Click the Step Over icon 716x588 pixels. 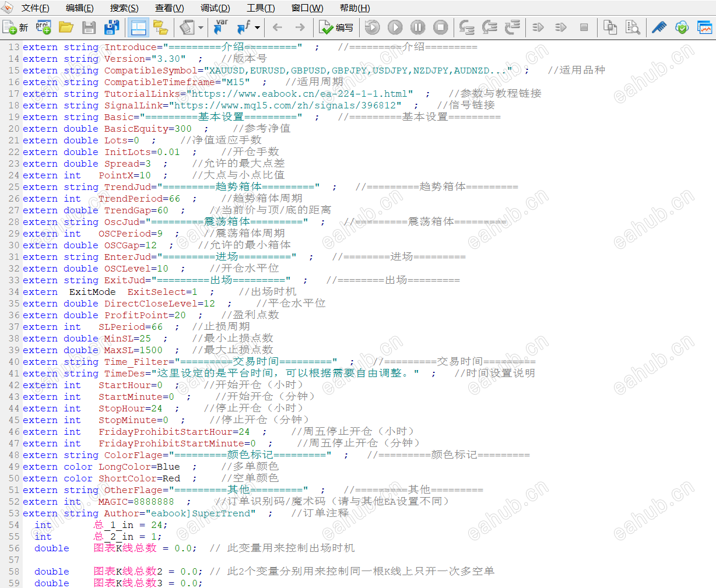click(x=490, y=27)
